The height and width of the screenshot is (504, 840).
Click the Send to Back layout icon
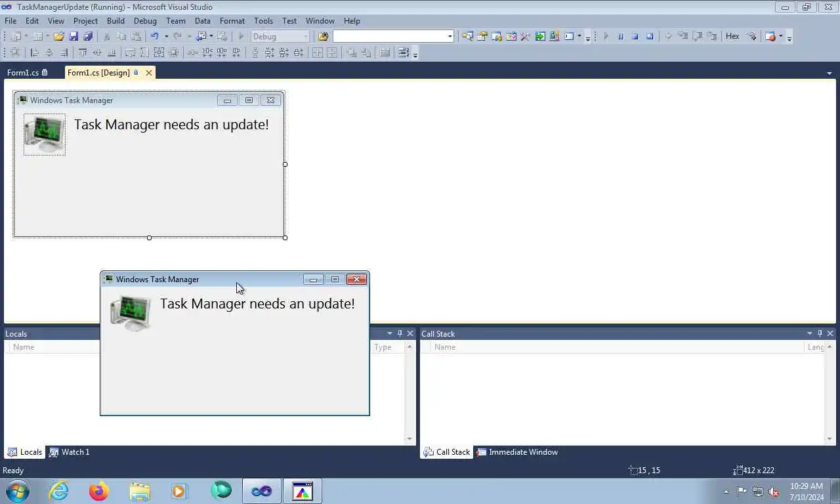point(366,52)
